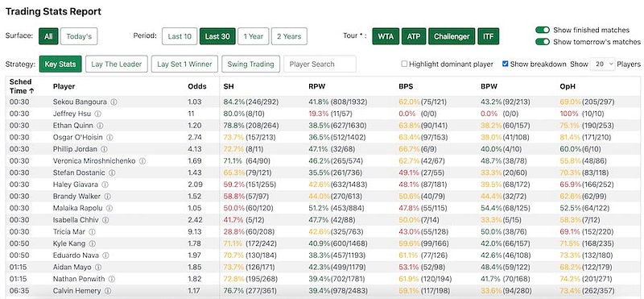The height and width of the screenshot is (299, 644).
Task: Click info icon beside Nathan Ponwith
Action: point(112,280)
